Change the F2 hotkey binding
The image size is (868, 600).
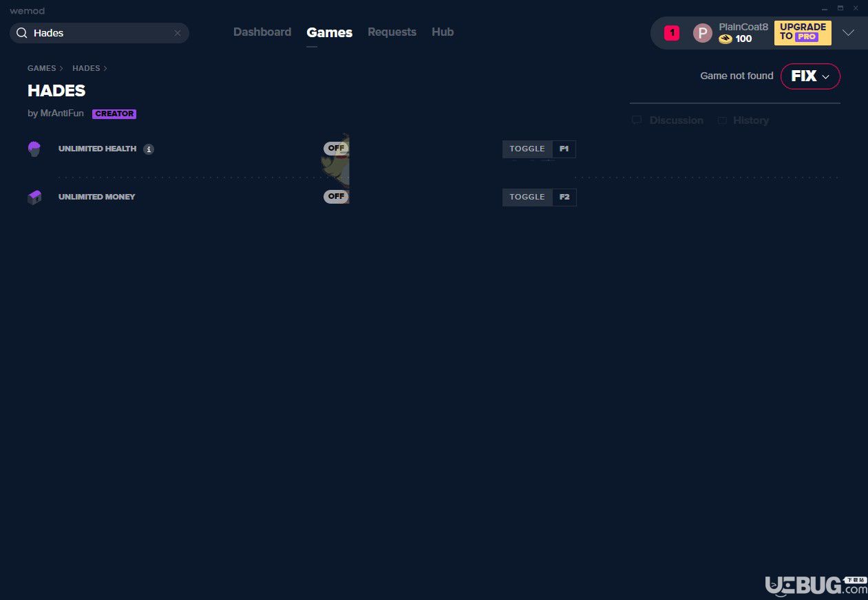pos(564,197)
